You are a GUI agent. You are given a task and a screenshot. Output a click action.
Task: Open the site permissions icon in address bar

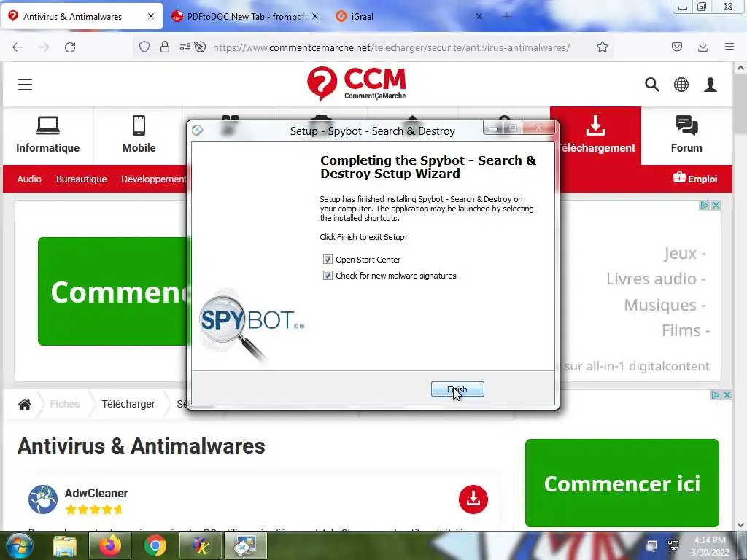(x=185, y=47)
